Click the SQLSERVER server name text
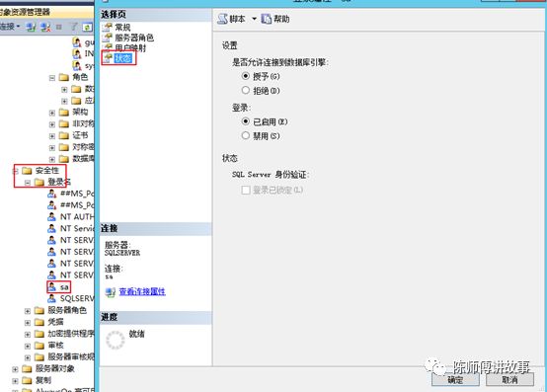 [122, 253]
